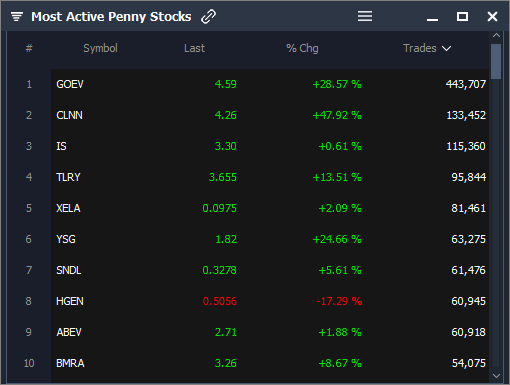Click the vertical scrollbar thumb
510x385 pixels.
(x=496, y=62)
